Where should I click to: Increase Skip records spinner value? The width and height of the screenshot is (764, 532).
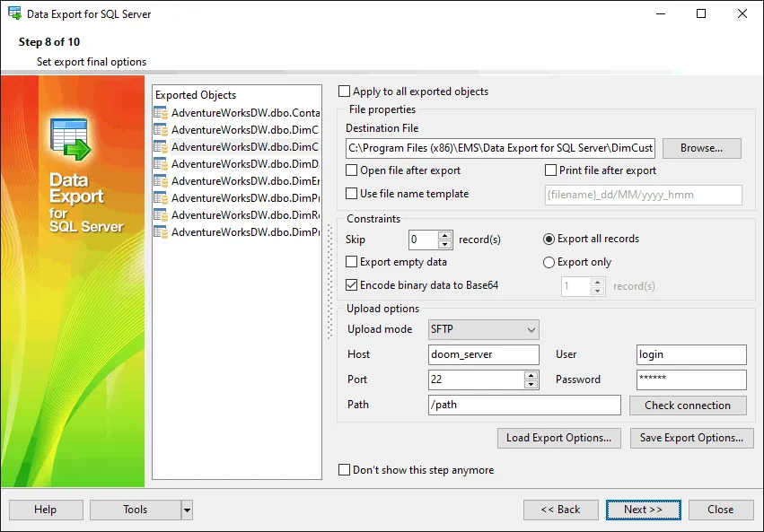pos(445,235)
